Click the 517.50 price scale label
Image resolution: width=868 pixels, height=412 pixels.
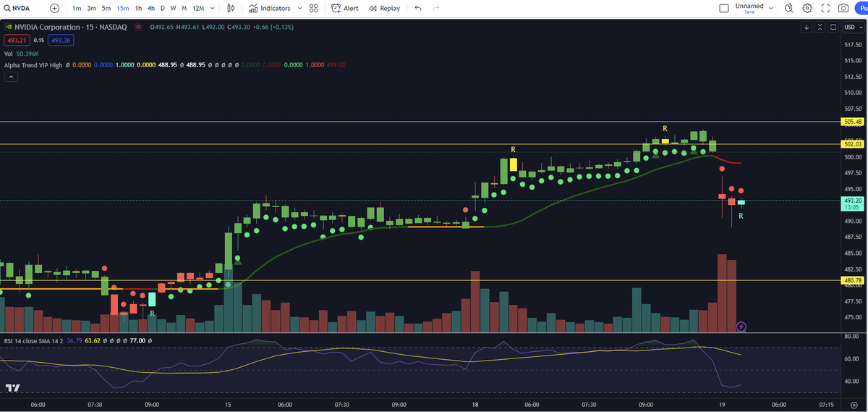pyautogui.click(x=853, y=45)
